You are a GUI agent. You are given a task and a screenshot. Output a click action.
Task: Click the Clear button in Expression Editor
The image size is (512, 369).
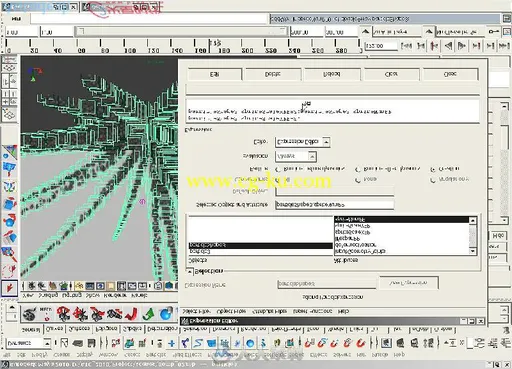coord(391,74)
